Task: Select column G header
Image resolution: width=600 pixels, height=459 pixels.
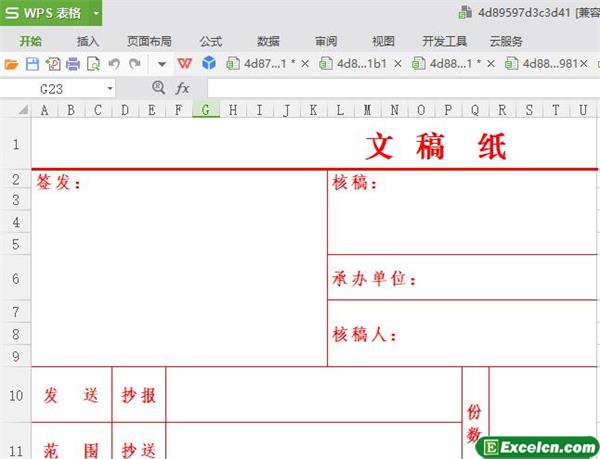Action: click(206, 110)
